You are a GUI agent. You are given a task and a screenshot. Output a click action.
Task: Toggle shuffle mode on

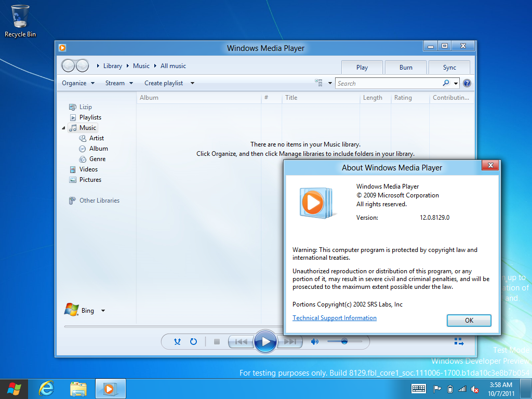tap(177, 341)
